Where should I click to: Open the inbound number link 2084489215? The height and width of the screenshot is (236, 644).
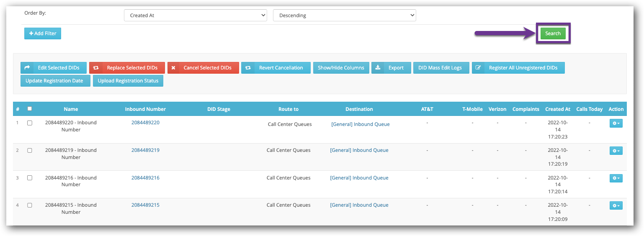click(145, 205)
